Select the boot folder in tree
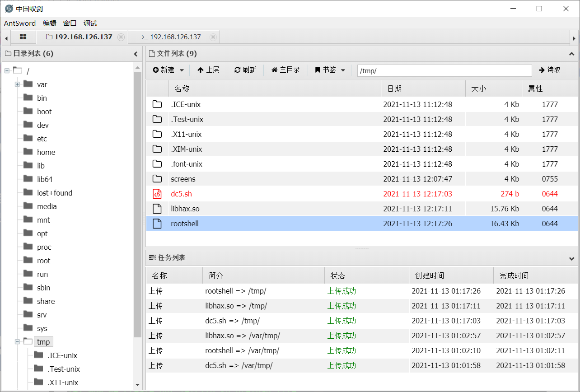580x392 pixels. 44,112
